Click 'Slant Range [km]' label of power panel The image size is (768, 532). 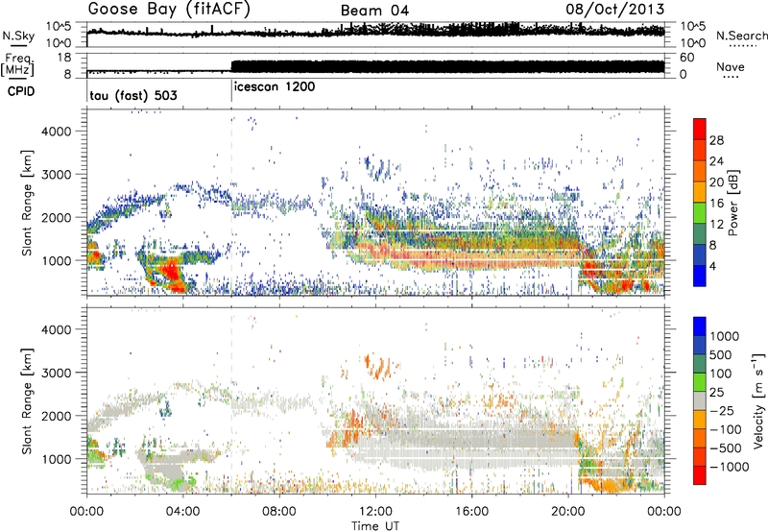tap(27, 203)
